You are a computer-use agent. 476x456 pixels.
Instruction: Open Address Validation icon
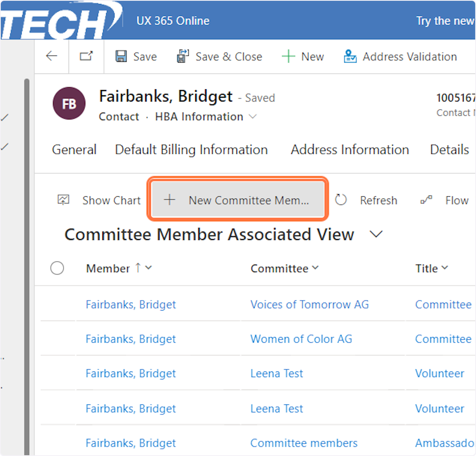click(x=350, y=56)
